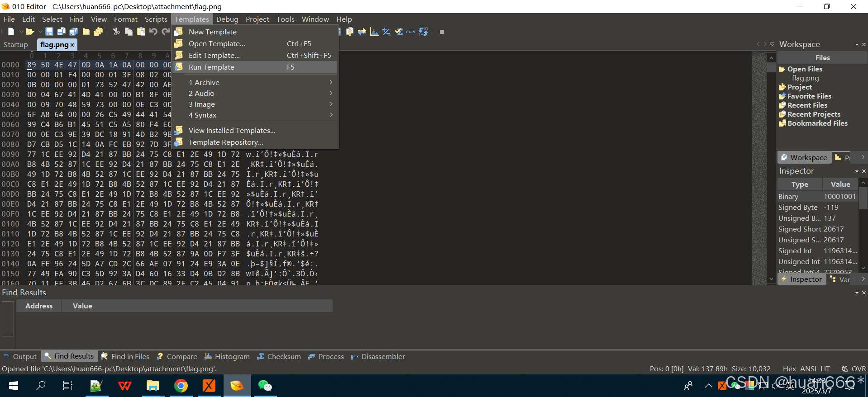Click the Save All toolbar icon
868x397 pixels.
tap(74, 32)
